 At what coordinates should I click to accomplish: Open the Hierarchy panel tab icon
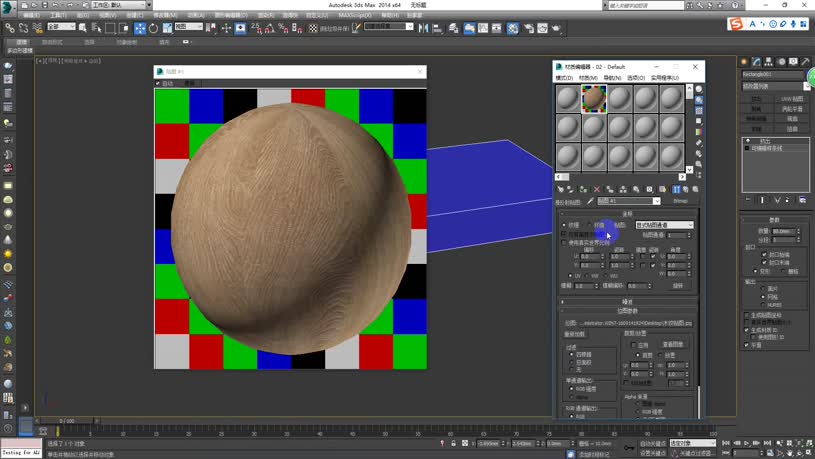tap(768, 62)
